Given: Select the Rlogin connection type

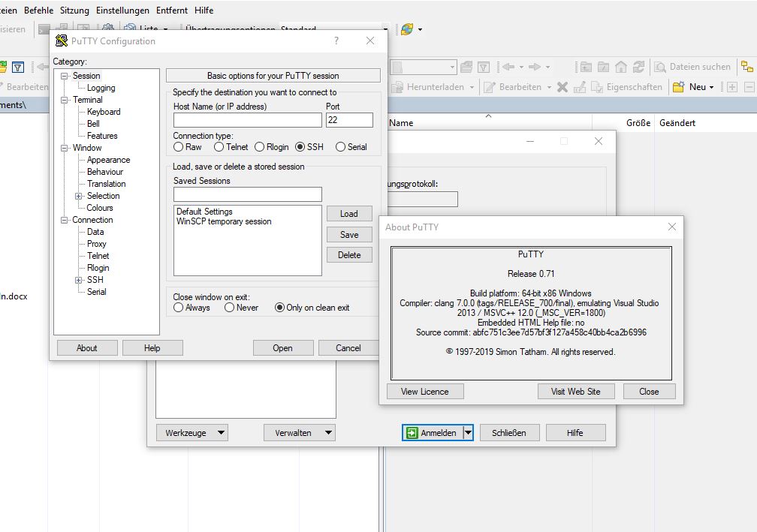Looking at the screenshot, I should tap(259, 147).
